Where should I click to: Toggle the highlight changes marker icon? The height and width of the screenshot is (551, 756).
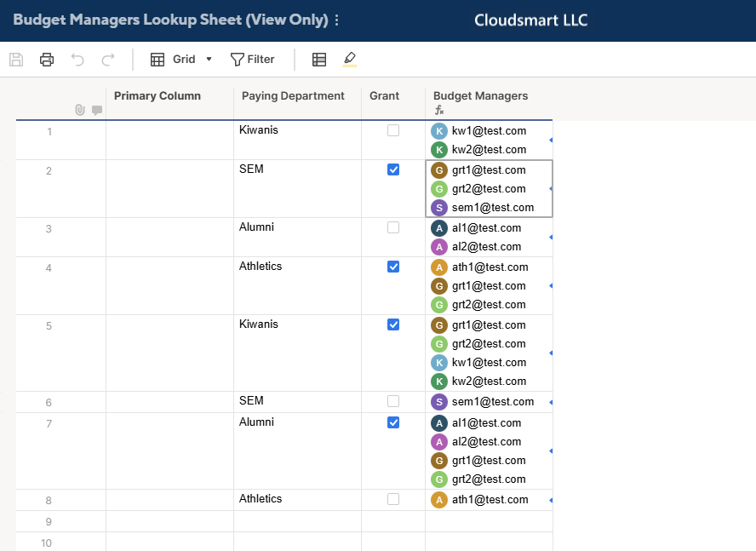pyautogui.click(x=350, y=60)
